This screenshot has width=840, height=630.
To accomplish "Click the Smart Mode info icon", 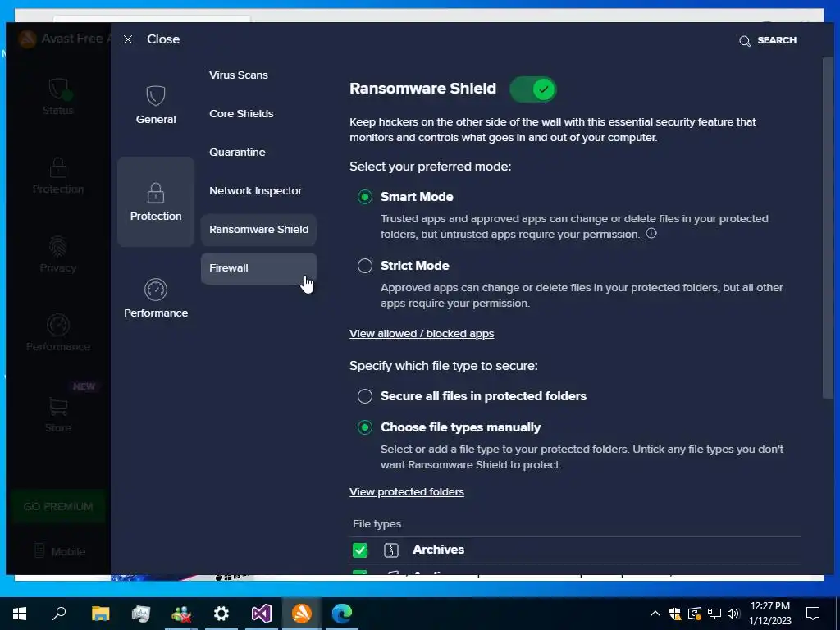I will [651, 233].
